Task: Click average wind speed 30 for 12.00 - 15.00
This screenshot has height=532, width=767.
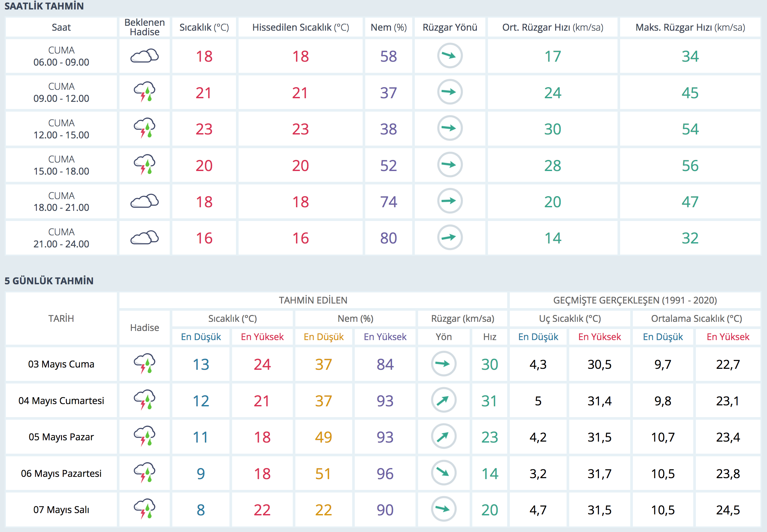Action: (x=553, y=129)
